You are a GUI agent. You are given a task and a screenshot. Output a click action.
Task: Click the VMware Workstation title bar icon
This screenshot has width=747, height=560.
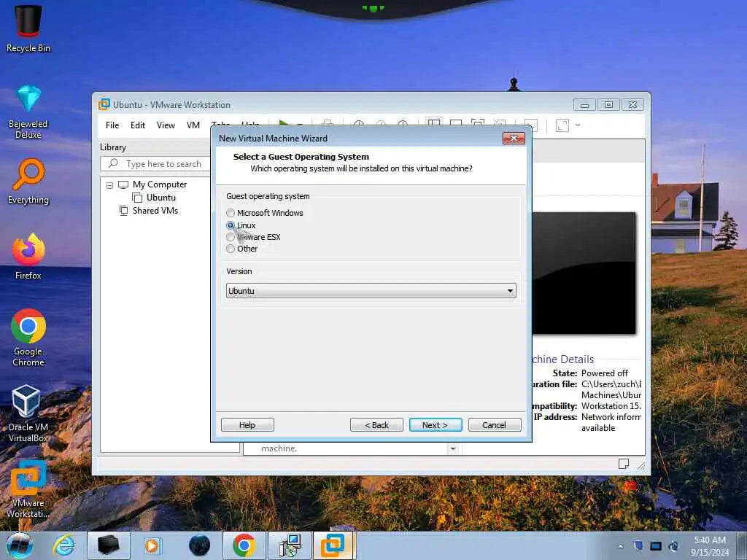tap(104, 104)
